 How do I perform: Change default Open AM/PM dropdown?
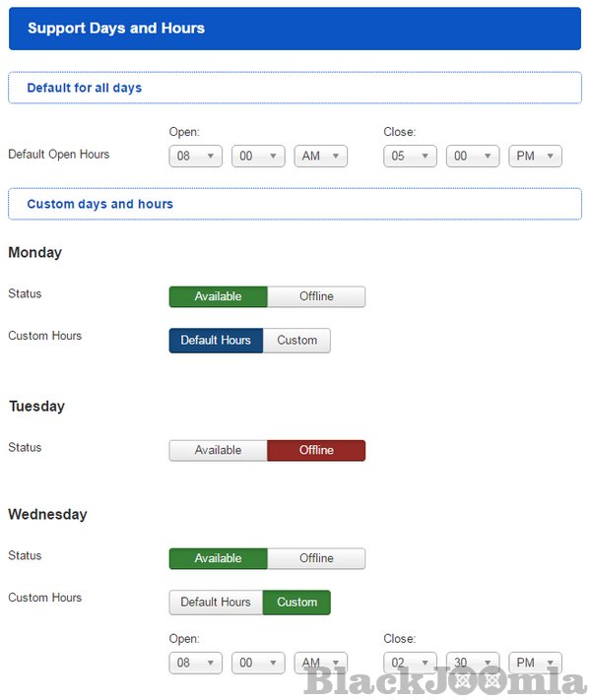click(320, 156)
